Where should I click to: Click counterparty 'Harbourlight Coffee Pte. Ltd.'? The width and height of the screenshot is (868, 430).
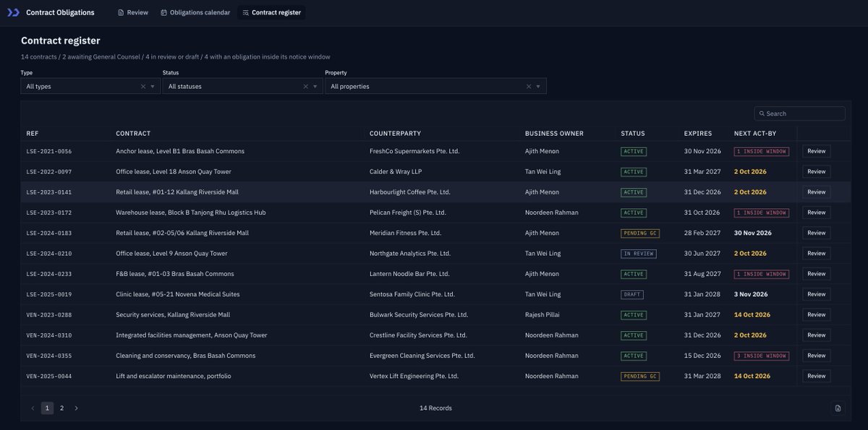point(410,192)
